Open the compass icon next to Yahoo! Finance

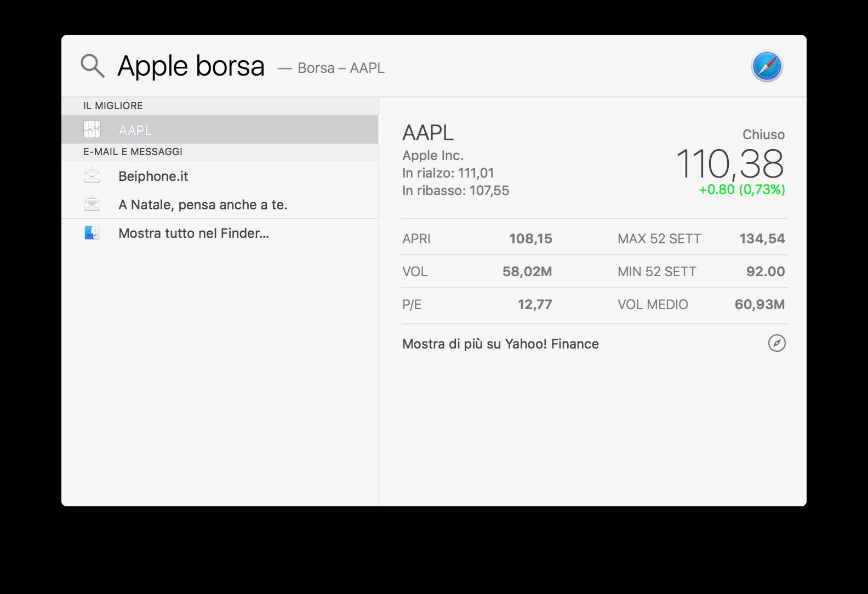pyautogui.click(x=776, y=344)
